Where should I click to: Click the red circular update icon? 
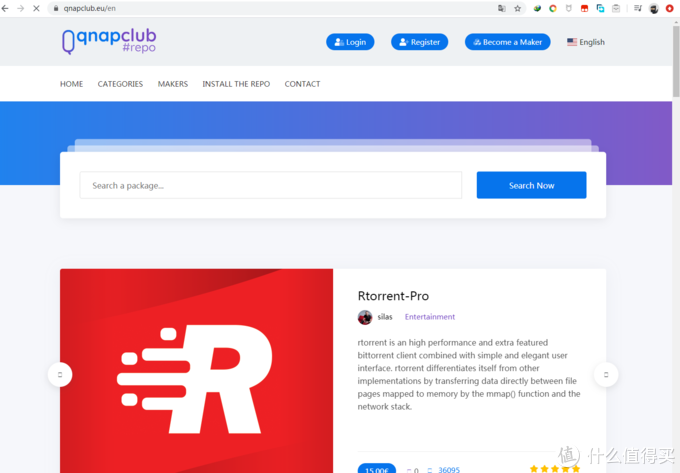(x=670, y=8)
